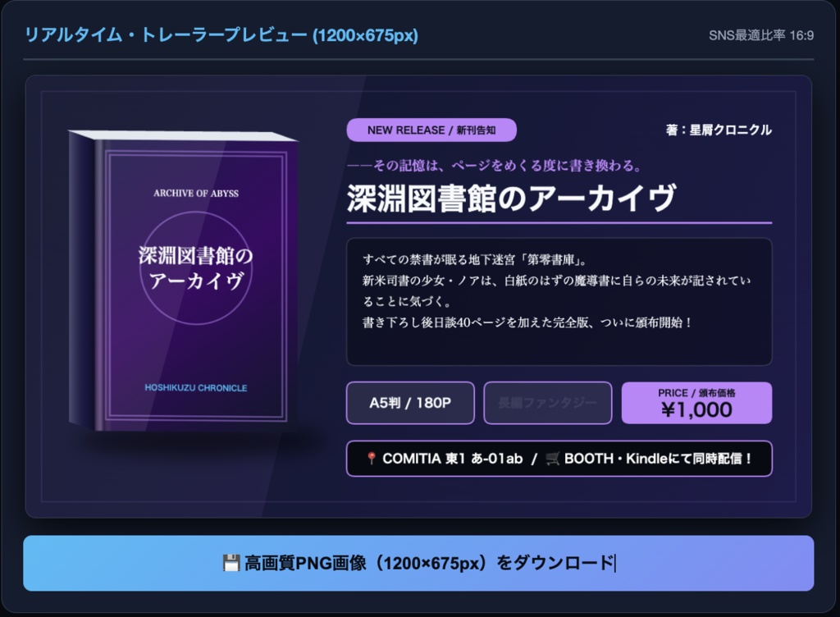Click the author text 著：星屑クロニクル
The image size is (840, 617).
(719, 130)
